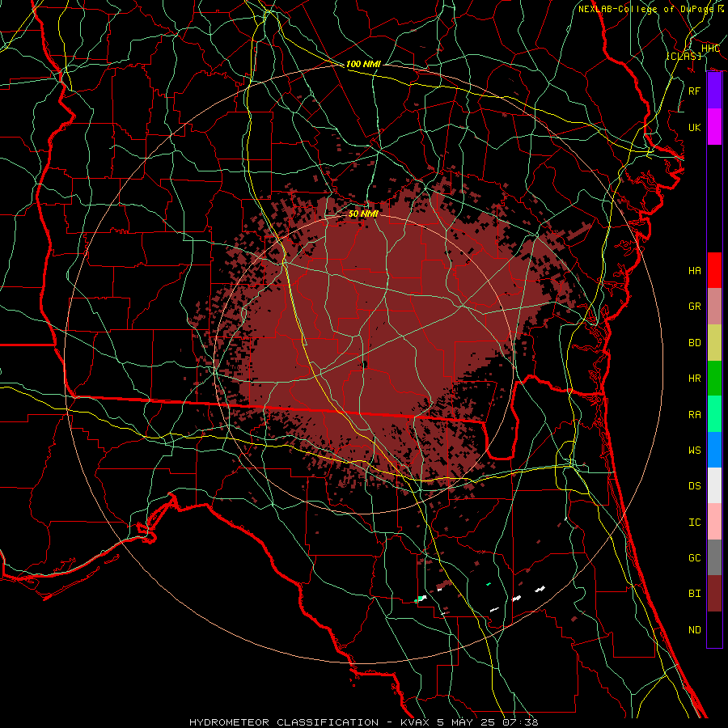This screenshot has height=728, width=728.
Task: Click the 'GC' legend label
Action: coord(695,558)
